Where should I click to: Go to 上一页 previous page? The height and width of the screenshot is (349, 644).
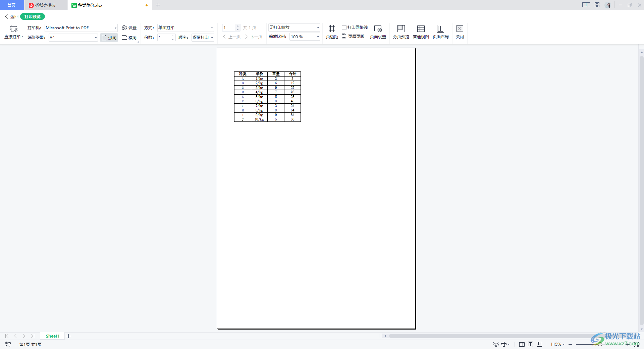point(232,37)
